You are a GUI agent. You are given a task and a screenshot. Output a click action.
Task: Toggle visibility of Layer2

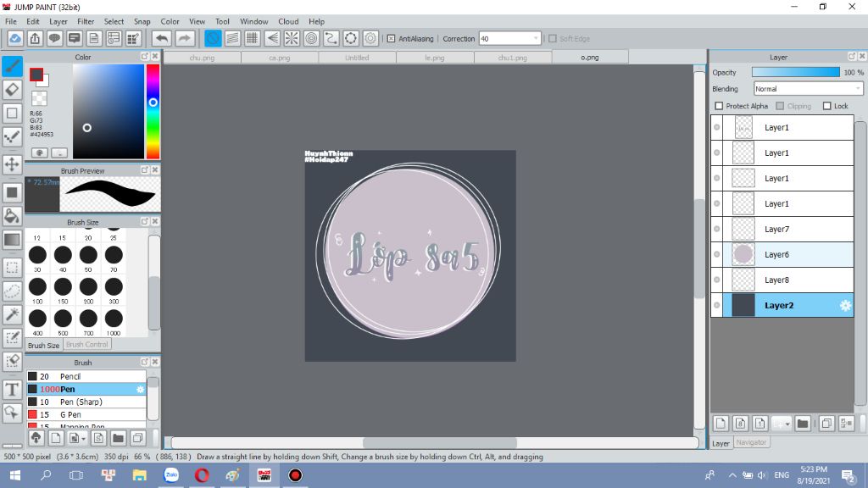pos(717,305)
